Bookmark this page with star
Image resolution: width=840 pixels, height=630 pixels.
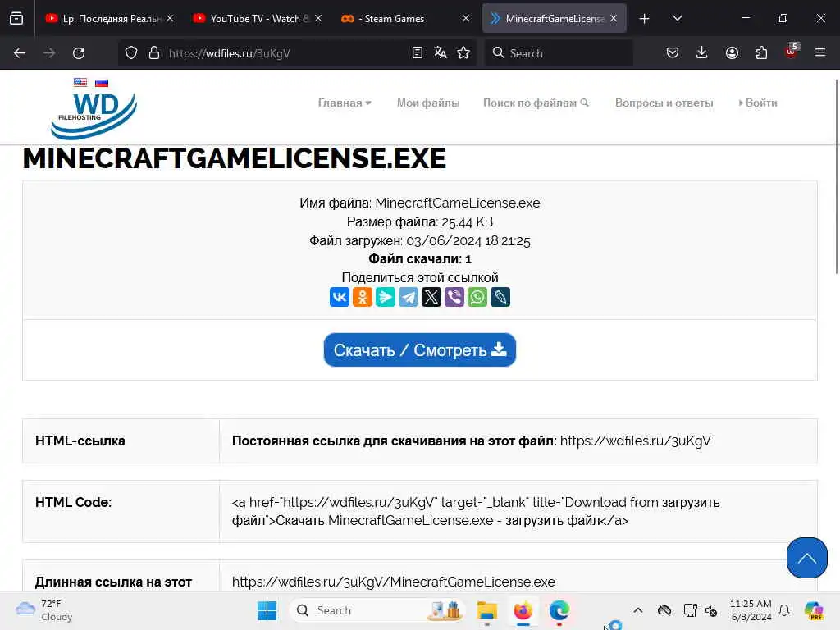click(463, 53)
